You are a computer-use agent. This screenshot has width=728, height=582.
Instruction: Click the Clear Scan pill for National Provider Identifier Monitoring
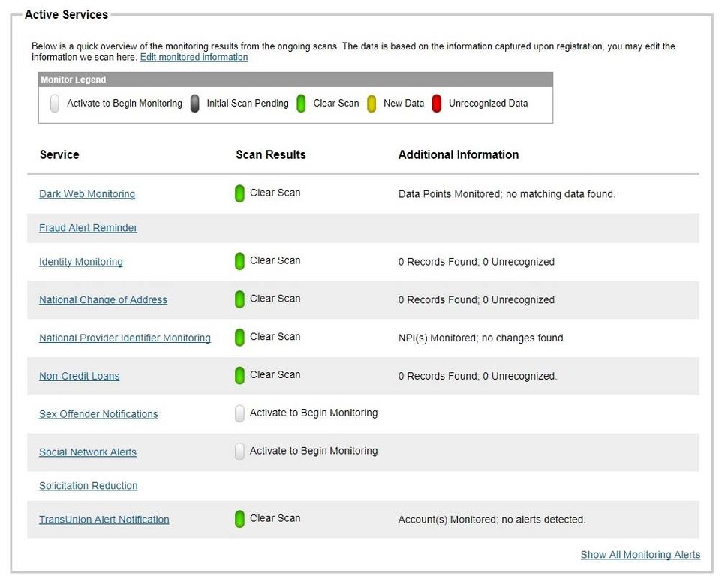[x=239, y=337]
